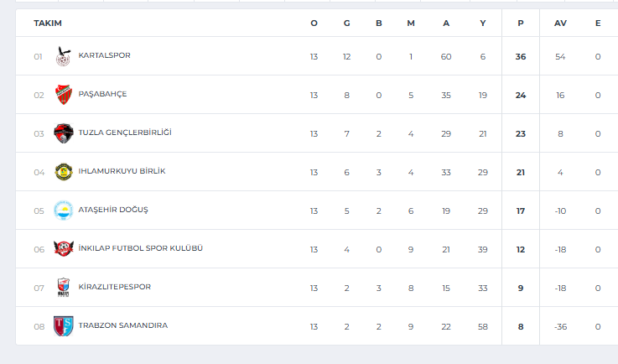Click the Trabzon Samandıra logo
The width and height of the screenshot is (618, 364).
(64, 326)
